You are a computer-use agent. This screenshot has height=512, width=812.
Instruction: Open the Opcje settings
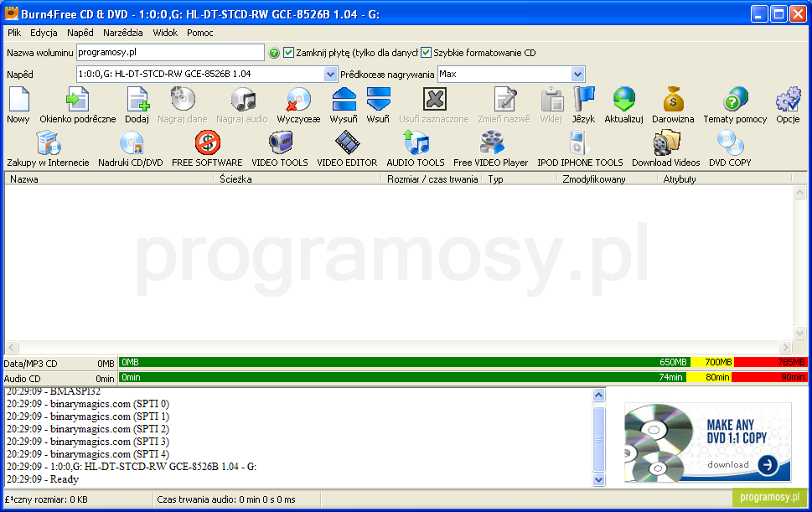[x=789, y=105]
